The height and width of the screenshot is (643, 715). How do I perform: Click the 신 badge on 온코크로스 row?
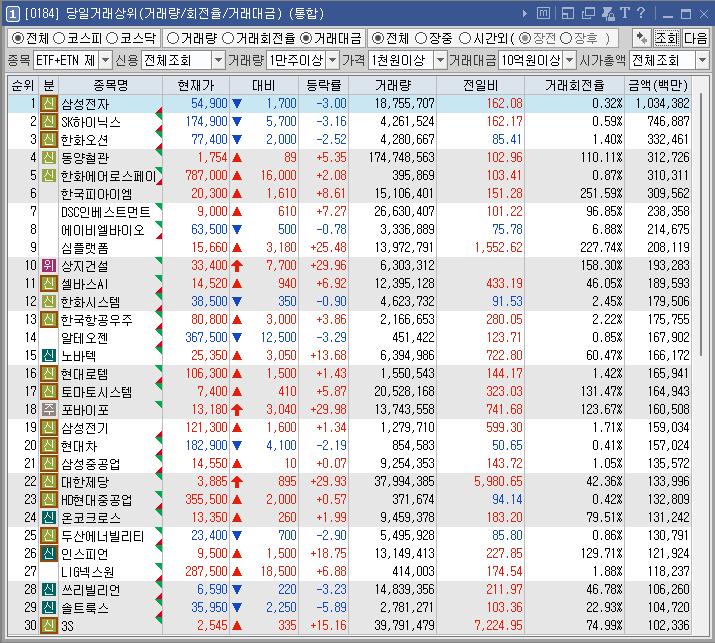point(49,517)
